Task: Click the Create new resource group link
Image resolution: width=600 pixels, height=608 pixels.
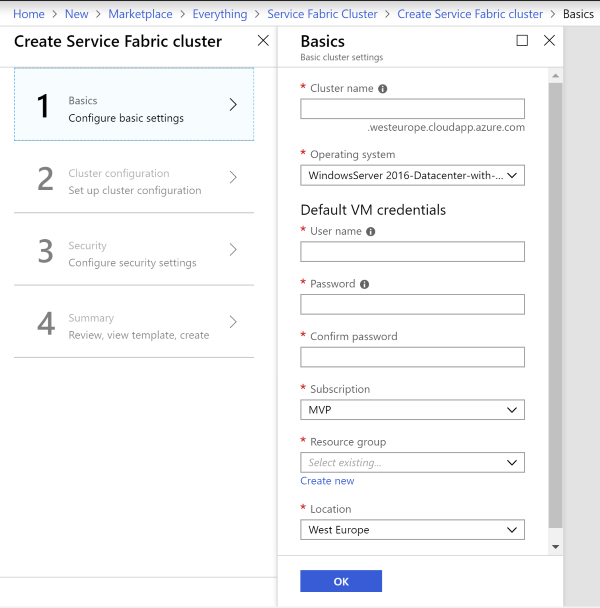Action: point(327,481)
